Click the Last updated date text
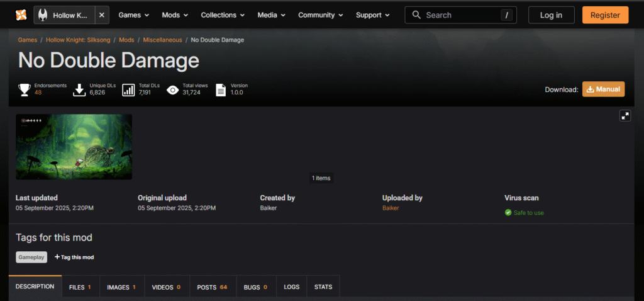 coord(55,208)
